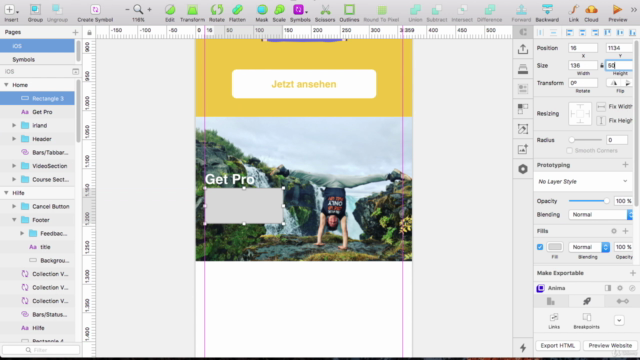
Task: Switch to Anima rocket tab
Action: (x=587, y=301)
